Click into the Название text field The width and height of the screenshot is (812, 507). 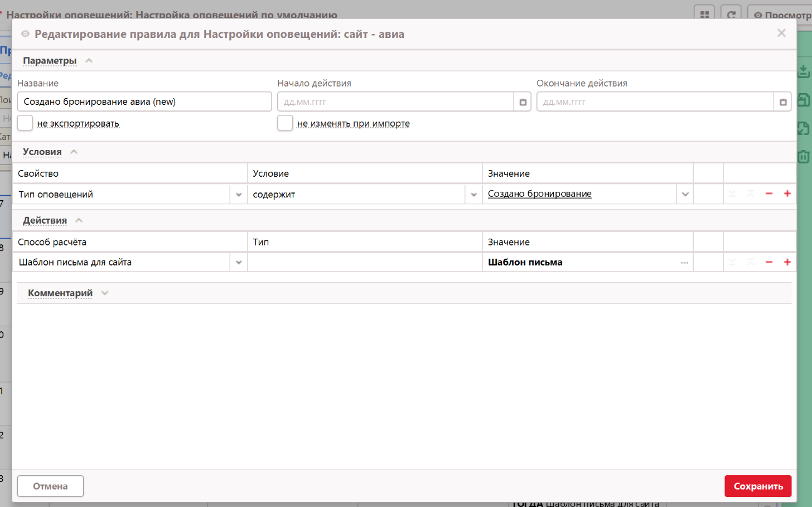click(x=144, y=102)
